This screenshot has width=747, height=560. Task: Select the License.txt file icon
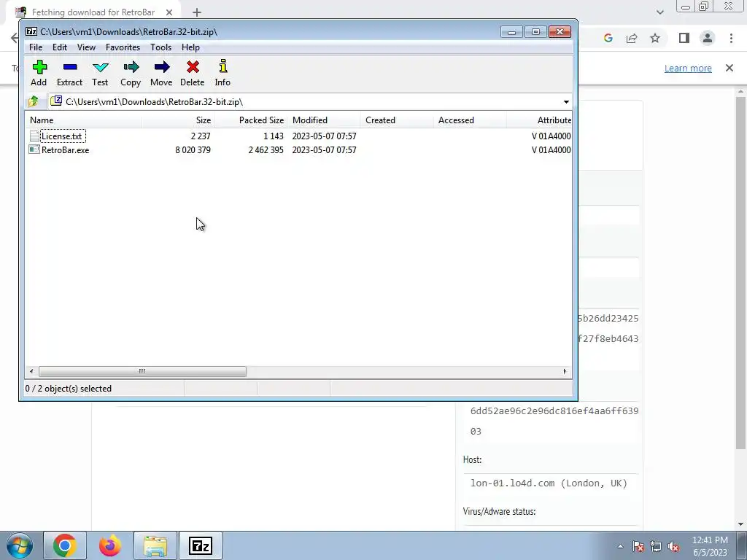[34, 136]
